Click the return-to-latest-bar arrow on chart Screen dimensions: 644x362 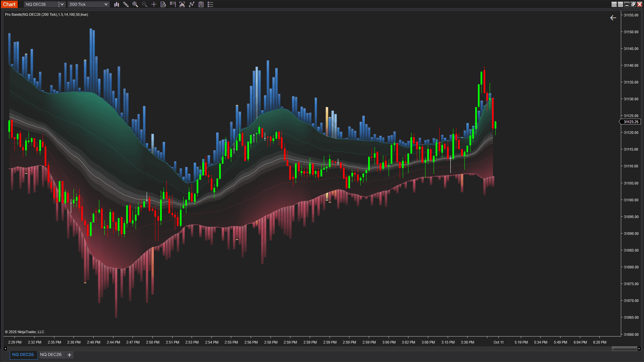pyautogui.click(x=613, y=18)
